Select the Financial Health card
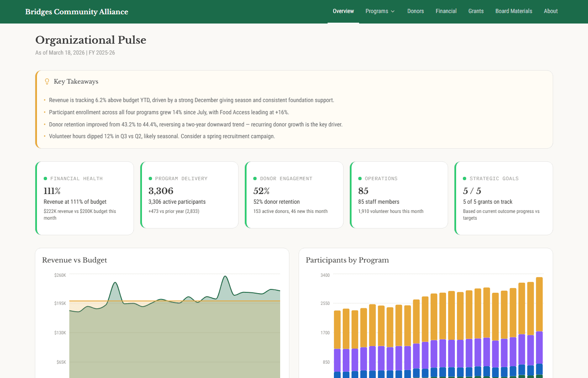The image size is (588, 378). click(84, 198)
